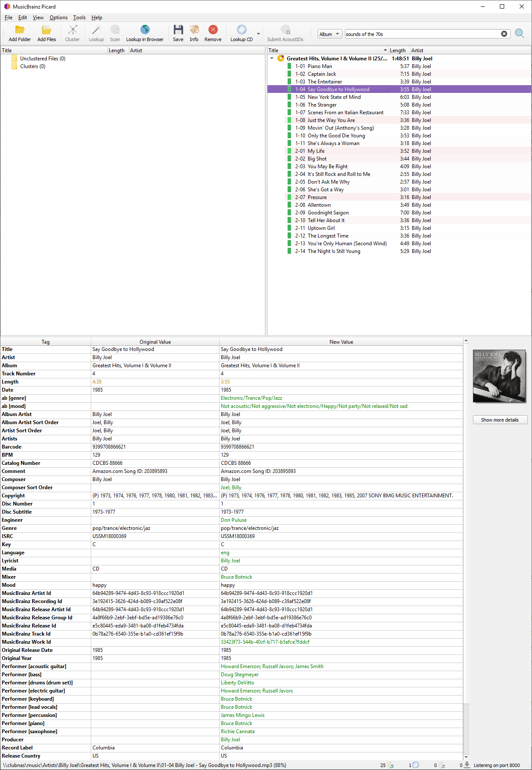The image size is (532, 770).
Task: Select track 2-01 My Life
Action: pyautogui.click(x=399, y=151)
